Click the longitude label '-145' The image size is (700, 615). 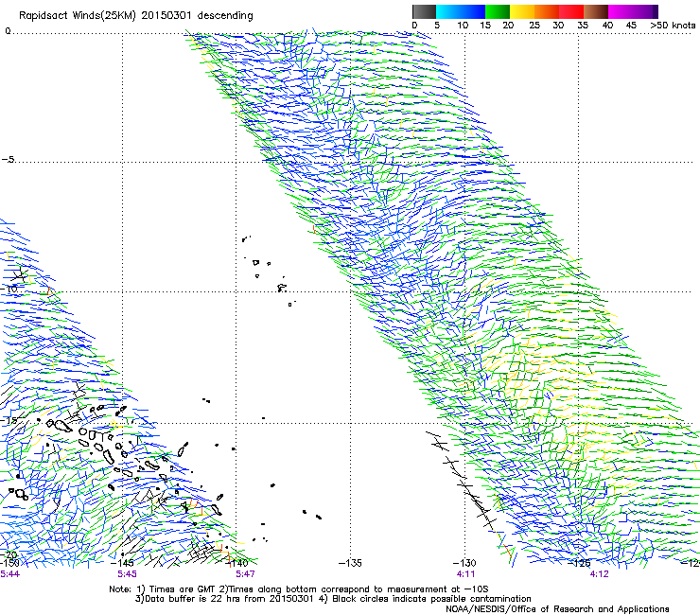(x=122, y=563)
